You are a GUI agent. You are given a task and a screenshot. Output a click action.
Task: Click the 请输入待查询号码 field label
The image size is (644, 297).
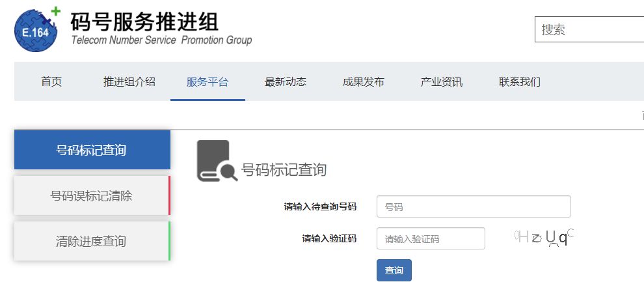click(x=320, y=207)
